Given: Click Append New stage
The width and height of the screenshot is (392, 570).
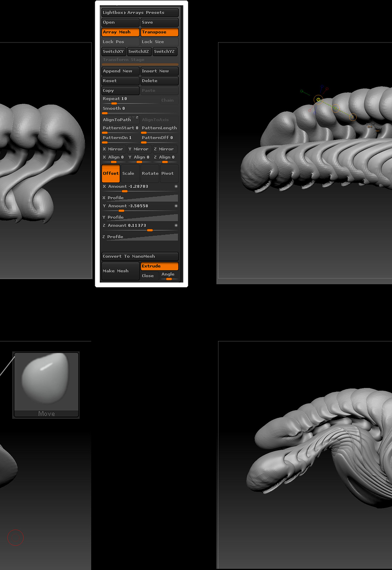Looking at the screenshot, I should coord(120,71).
